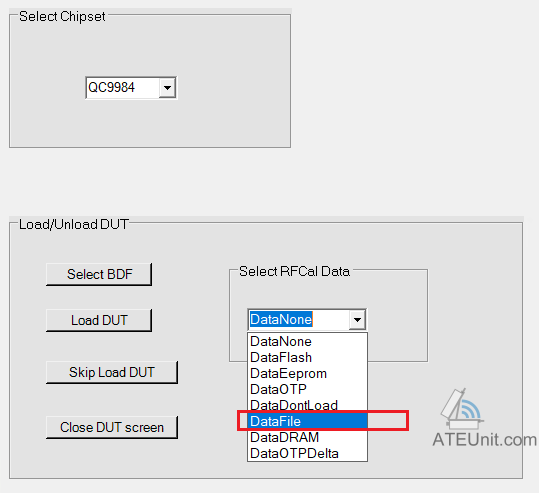Click the Load/Unload DUT group label
539x493 pixels.
click(x=74, y=224)
